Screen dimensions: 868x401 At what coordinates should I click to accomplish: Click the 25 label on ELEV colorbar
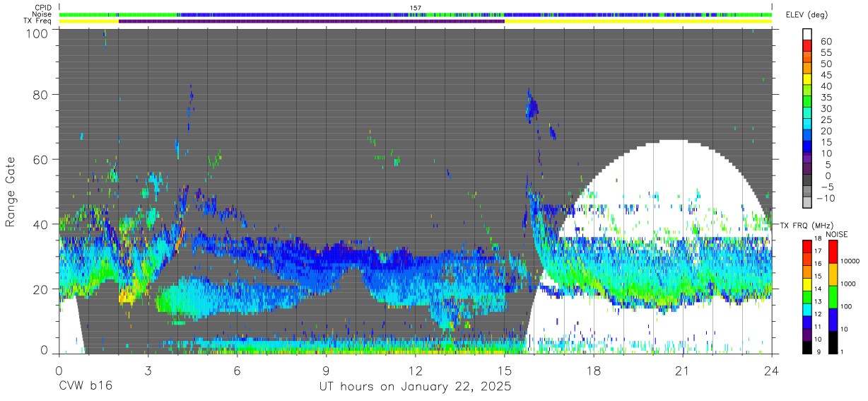click(x=826, y=120)
